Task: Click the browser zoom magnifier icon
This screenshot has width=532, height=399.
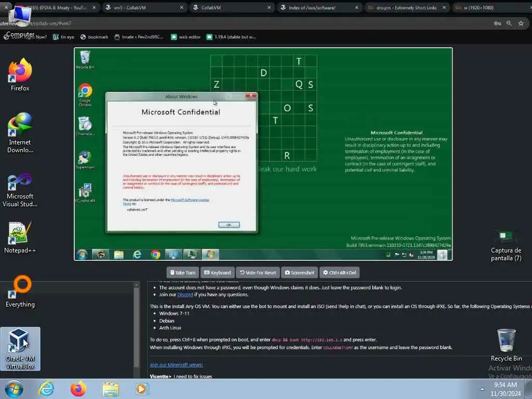Action: (509, 23)
